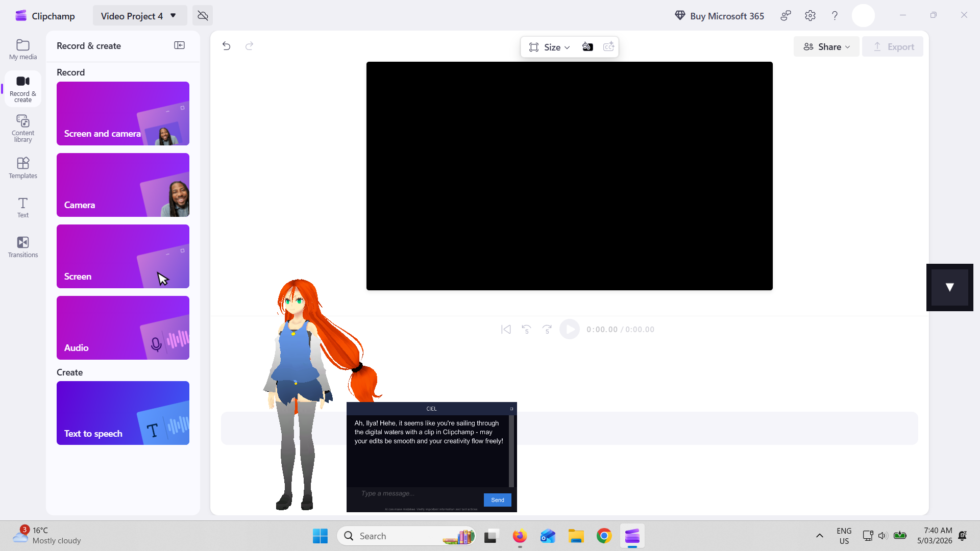Open the background color fill tool
Viewport: 980px width, 551px height.
[x=587, y=46]
